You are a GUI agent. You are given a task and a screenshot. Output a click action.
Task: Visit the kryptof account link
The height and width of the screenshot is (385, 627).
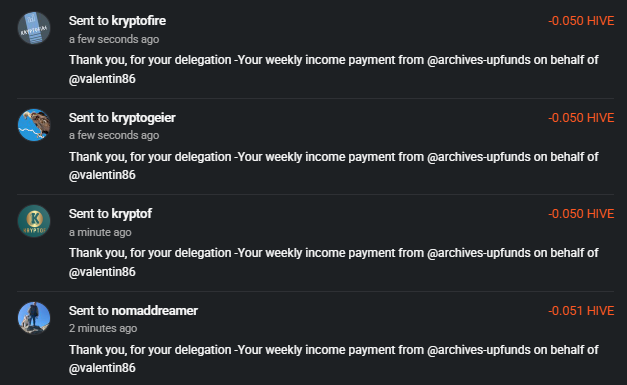(132, 214)
